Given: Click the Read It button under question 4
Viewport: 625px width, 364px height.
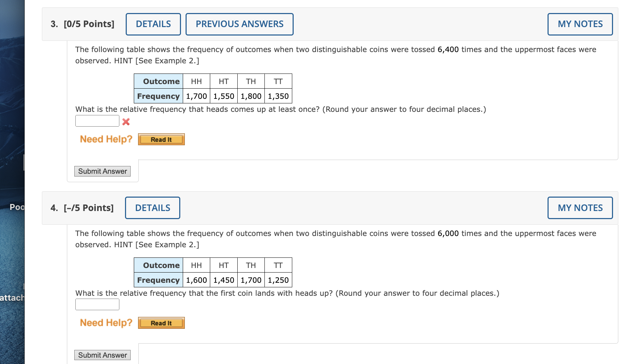Looking at the screenshot, I should pos(161,323).
